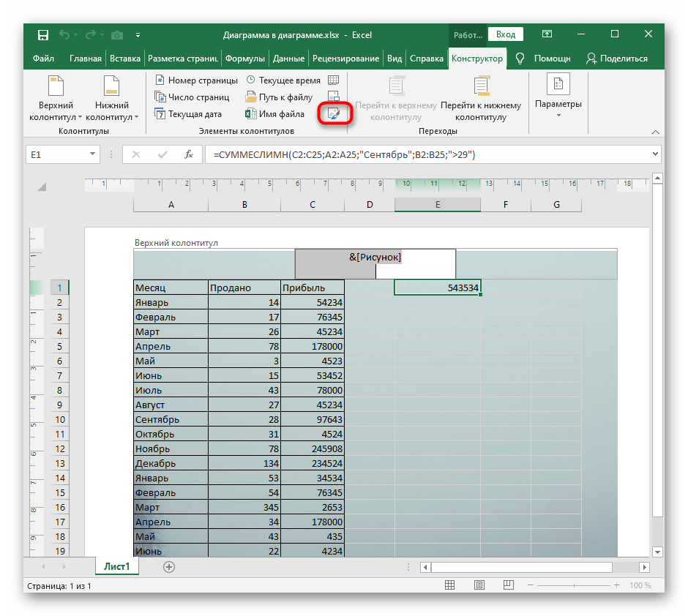Click the Save icon in title bar
The height and width of the screenshot is (616, 688).
(x=43, y=35)
